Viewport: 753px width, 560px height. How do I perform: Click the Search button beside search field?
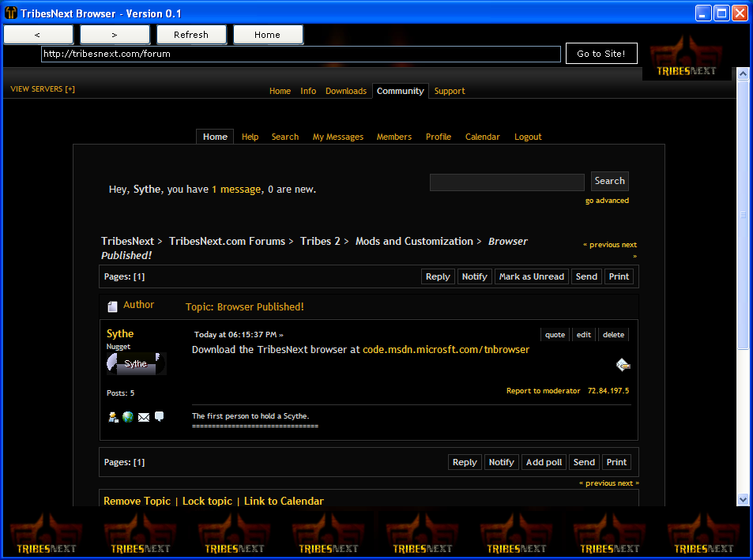point(610,181)
